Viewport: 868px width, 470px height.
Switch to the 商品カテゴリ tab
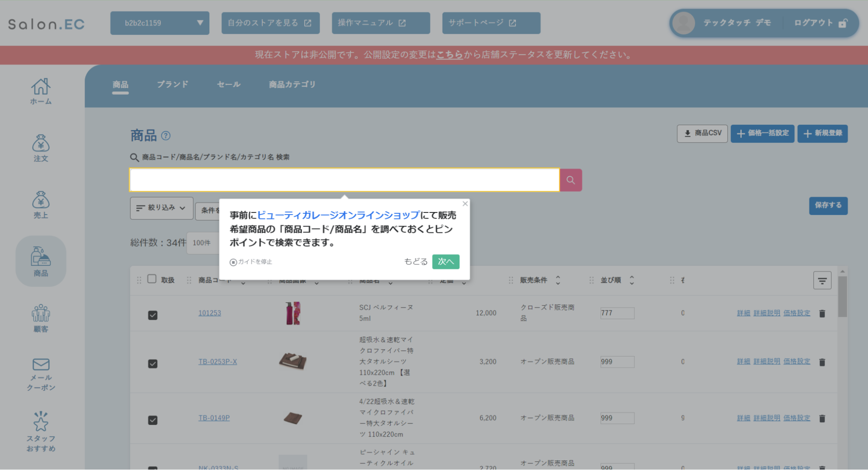[x=292, y=84]
